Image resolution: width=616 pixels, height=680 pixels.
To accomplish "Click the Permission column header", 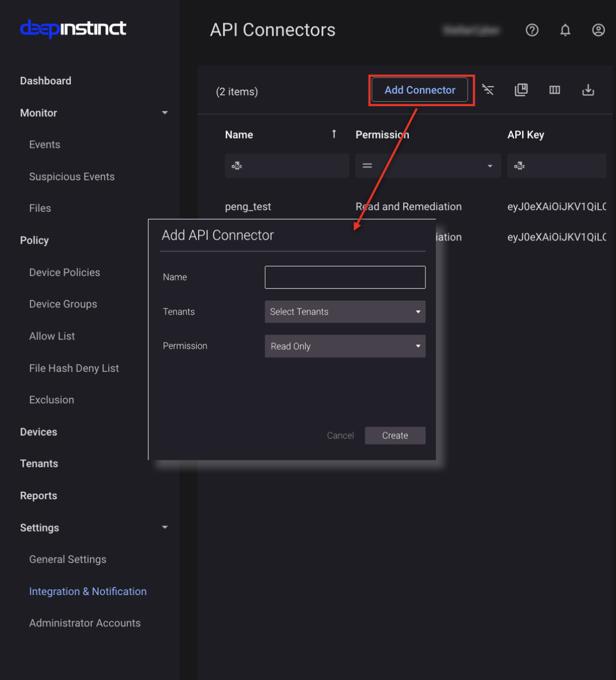I will (382, 135).
